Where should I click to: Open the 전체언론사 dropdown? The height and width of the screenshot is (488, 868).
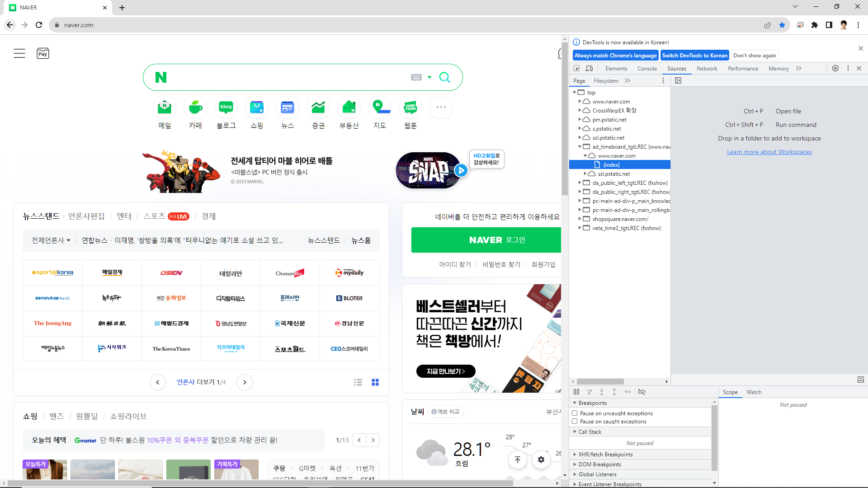(x=51, y=240)
